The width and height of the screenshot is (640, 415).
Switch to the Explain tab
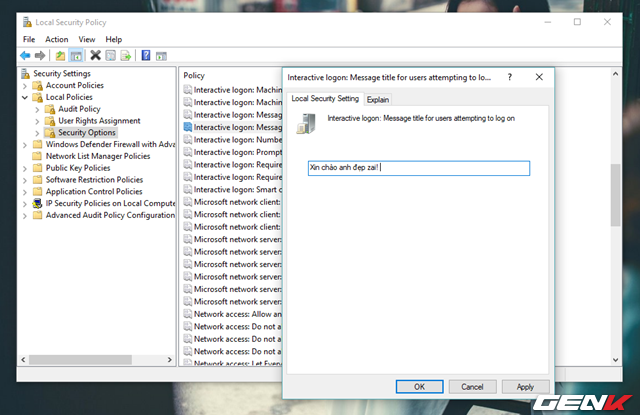[x=378, y=100]
